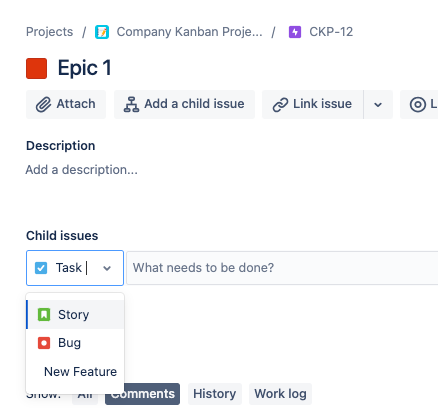Viewport: 438px width, 408px height.
Task: Expand the Link issue dropdown arrow
Action: pos(378,104)
